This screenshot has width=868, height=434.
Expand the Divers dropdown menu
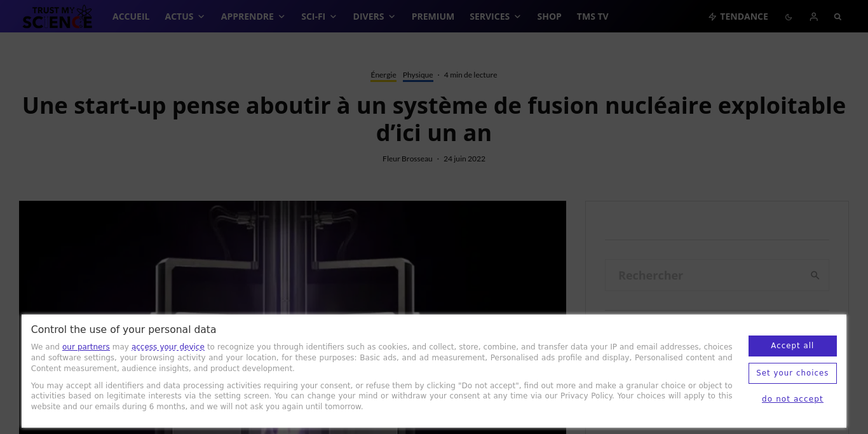[x=374, y=17]
